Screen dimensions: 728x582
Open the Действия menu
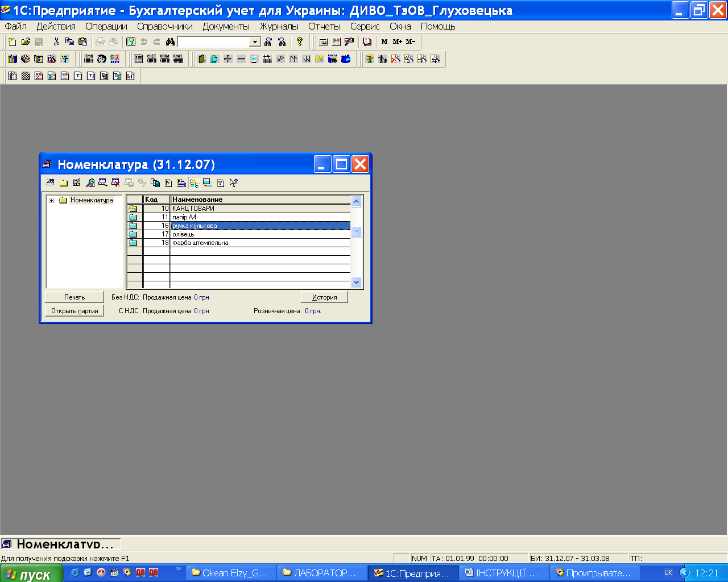click(56, 26)
